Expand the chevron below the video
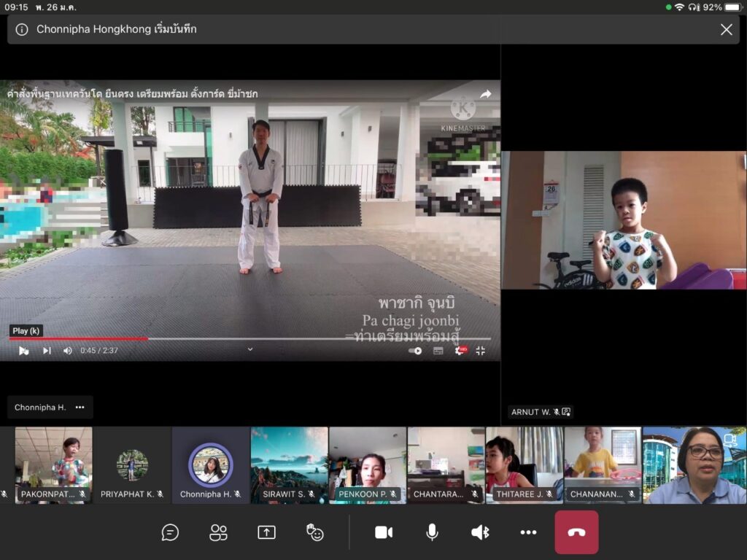This screenshot has width=747, height=560. click(250, 349)
